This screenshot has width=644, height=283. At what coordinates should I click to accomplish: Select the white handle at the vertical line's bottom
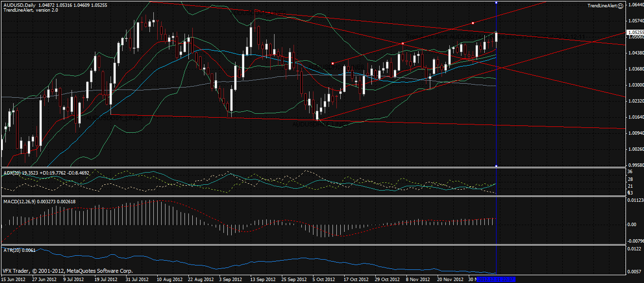tap(496, 166)
